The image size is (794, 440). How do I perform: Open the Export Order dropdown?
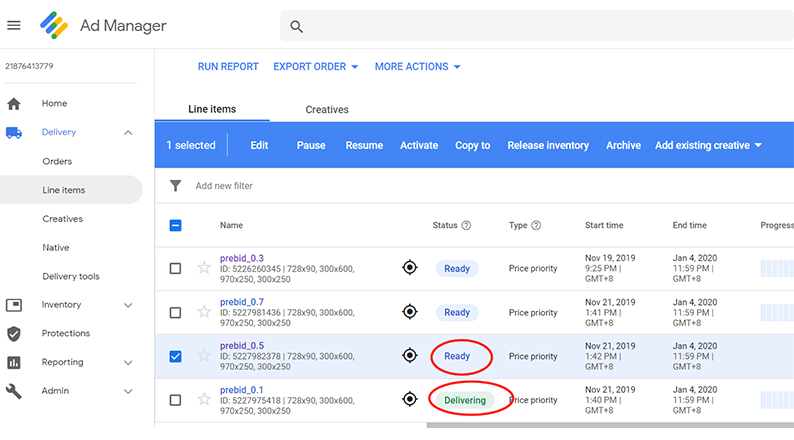click(315, 67)
